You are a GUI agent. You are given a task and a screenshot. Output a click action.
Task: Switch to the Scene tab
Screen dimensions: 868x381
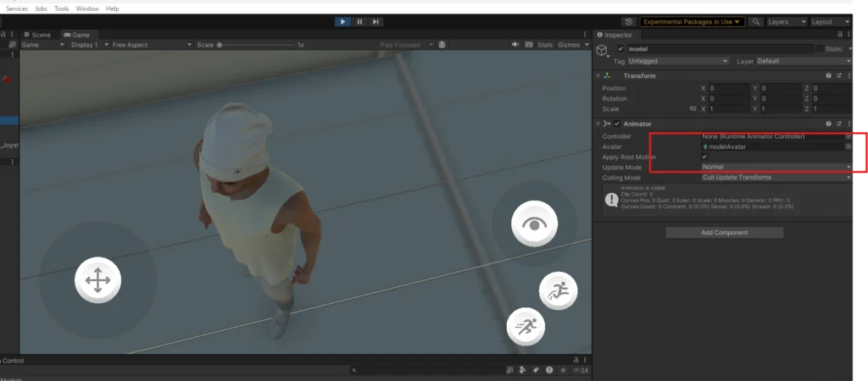point(37,35)
